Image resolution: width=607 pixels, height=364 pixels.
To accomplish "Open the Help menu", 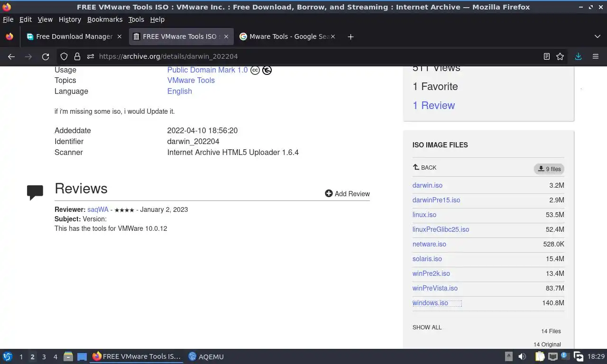I will [x=157, y=19].
